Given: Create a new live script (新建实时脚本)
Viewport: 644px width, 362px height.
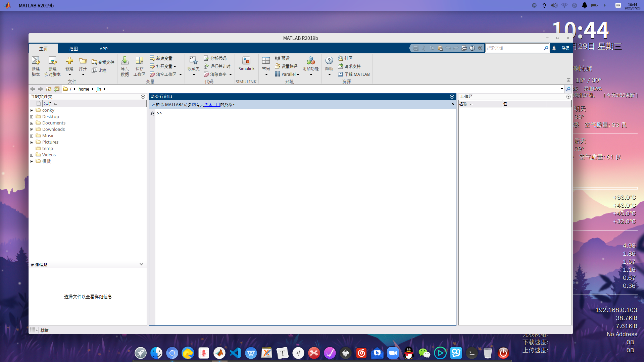Looking at the screenshot, I should pos(52,66).
